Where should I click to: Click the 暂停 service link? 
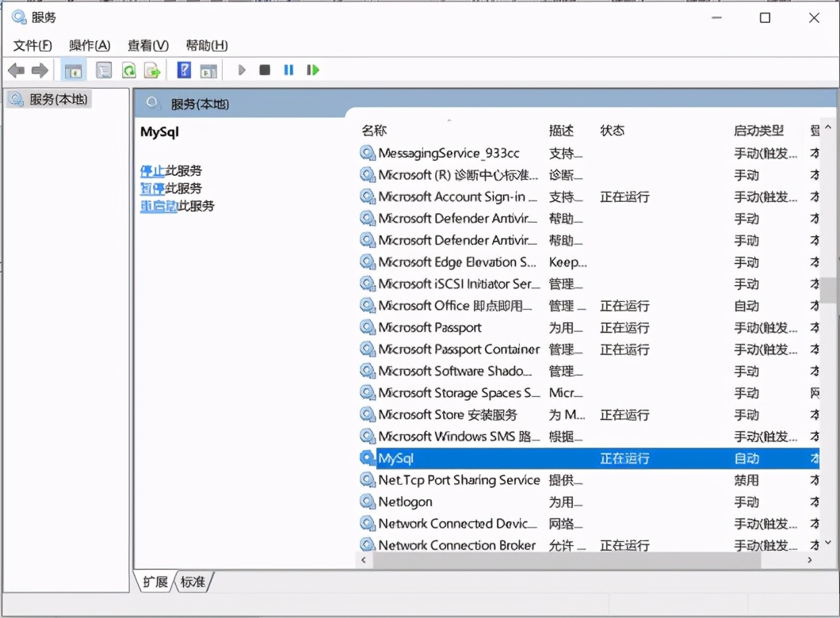(x=152, y=189)
